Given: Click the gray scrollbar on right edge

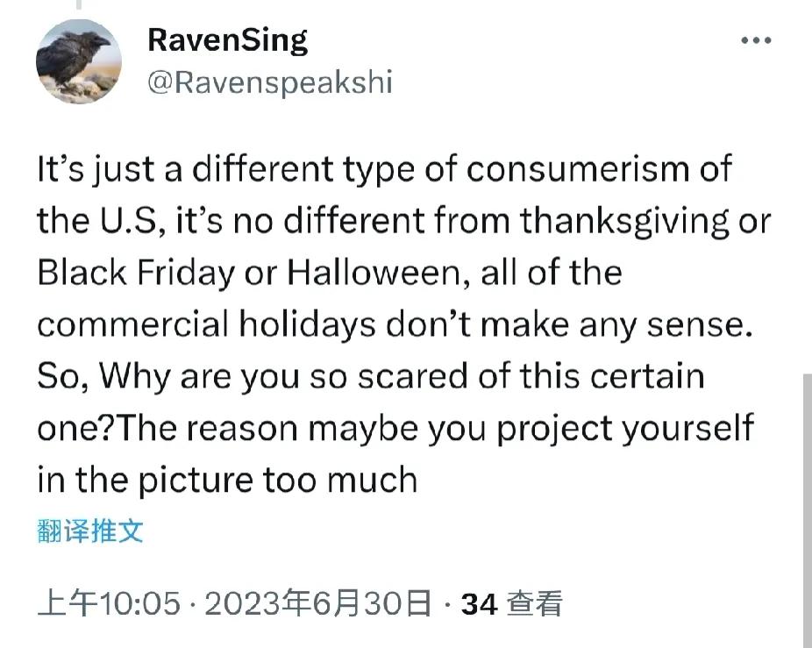Looking at the screenshot, I should pos(808,510).
